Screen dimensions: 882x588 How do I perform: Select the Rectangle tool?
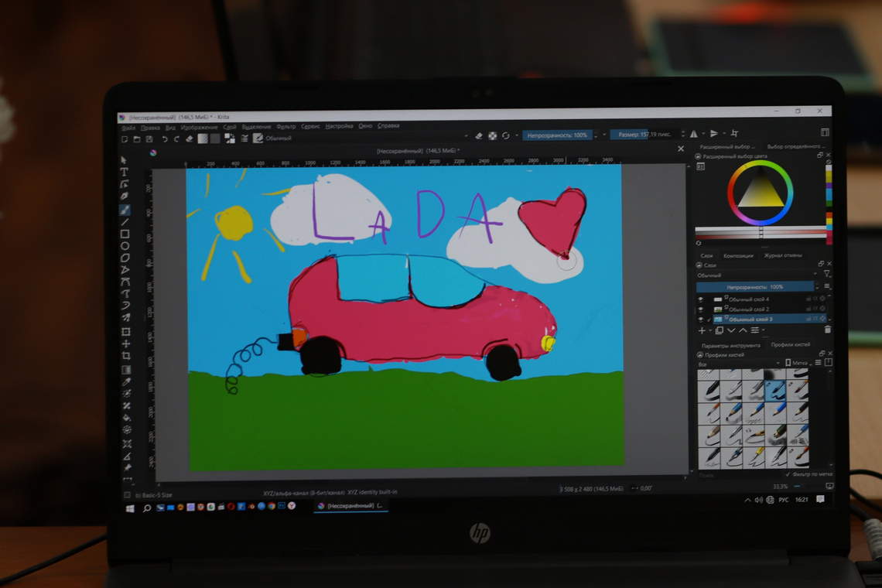coord(125,234)
